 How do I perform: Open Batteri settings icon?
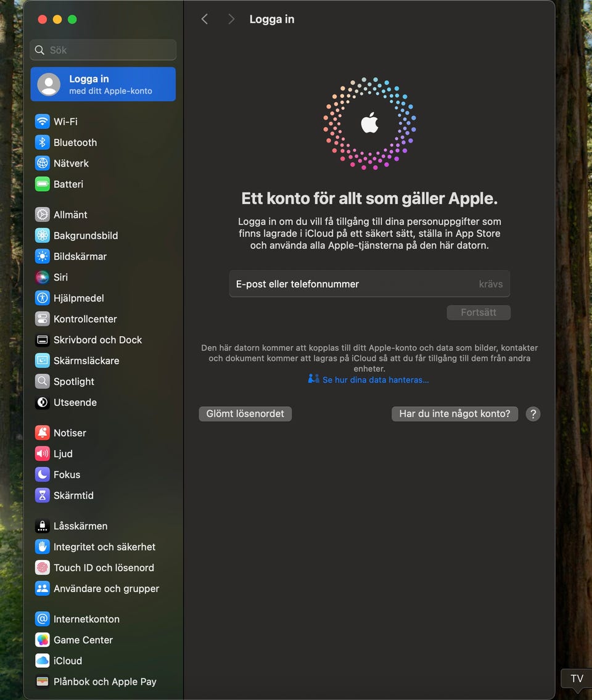(43, 184)
